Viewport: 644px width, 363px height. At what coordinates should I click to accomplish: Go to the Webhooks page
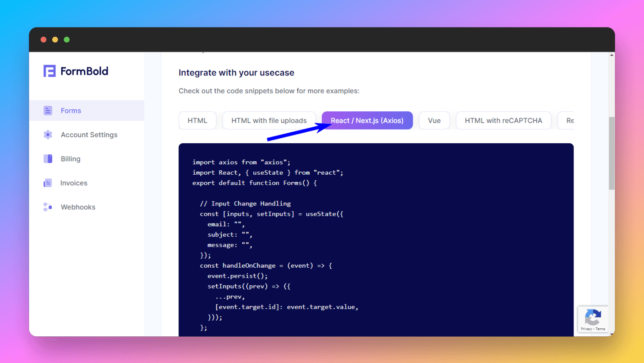click(x=78, y=207)
